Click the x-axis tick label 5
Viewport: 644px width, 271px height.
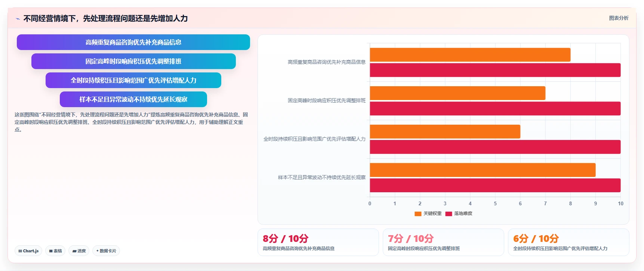pyautogui.click(x=495, y=203)
